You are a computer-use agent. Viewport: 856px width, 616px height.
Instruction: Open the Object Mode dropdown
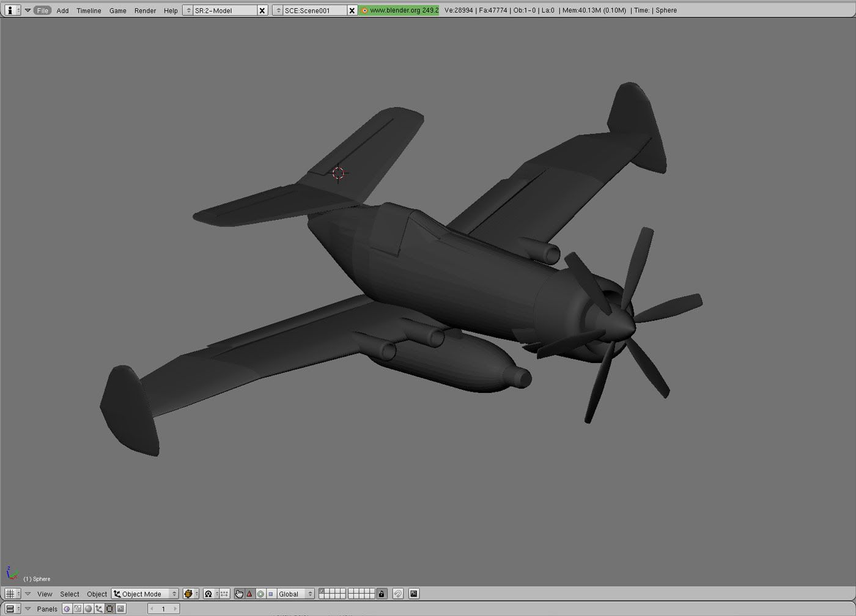pyautogui.click(x=145, y=593)
